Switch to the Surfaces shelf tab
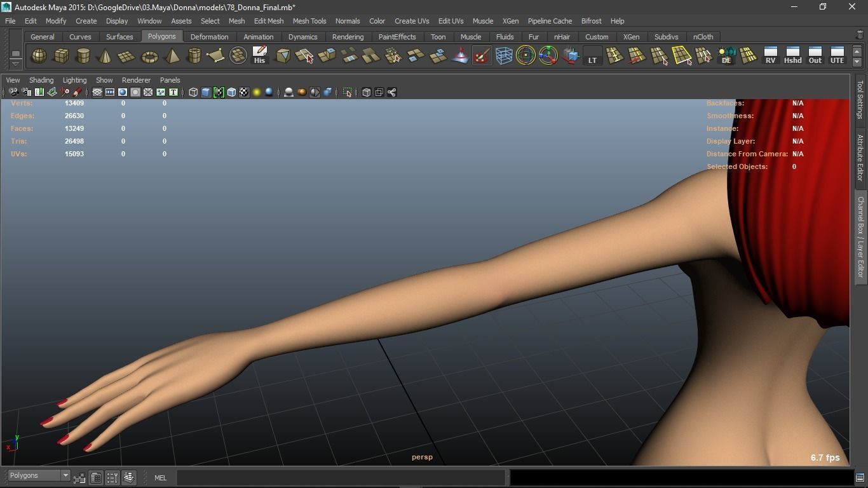The height and width of the screenshot is (488, 868). click(119, 37)
